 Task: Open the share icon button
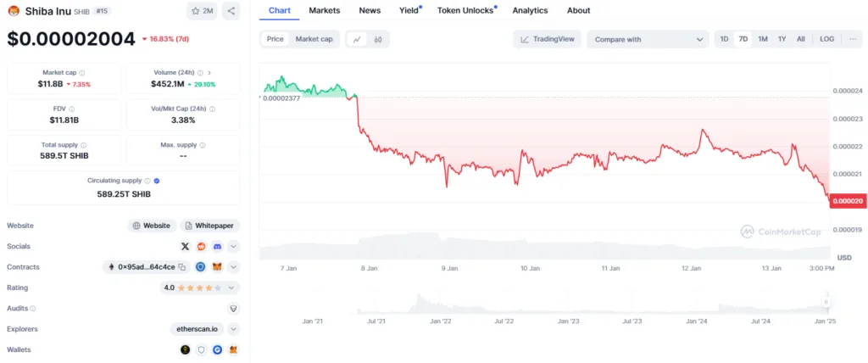click(x=231, y=10)
